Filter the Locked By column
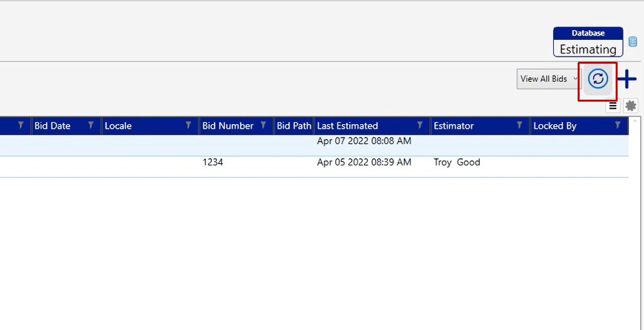The width and height of the screenshot is (644, 330). 618,125
